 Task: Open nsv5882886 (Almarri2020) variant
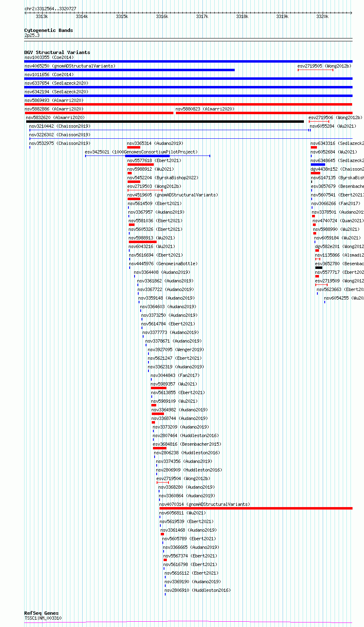click(54, 109)
